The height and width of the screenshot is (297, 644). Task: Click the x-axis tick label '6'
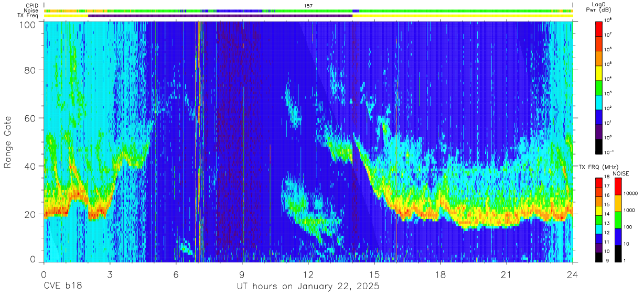coord(176,274)
